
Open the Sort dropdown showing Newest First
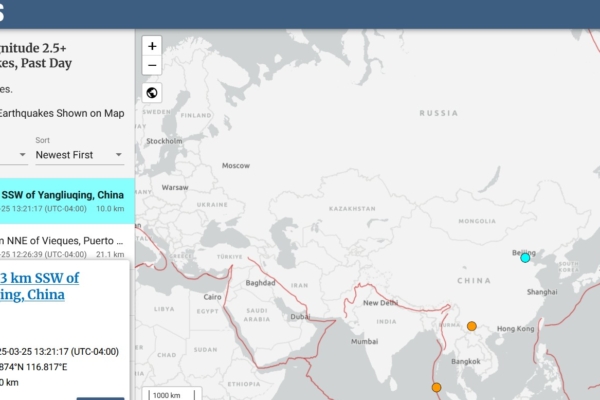[x=79, y=155]
